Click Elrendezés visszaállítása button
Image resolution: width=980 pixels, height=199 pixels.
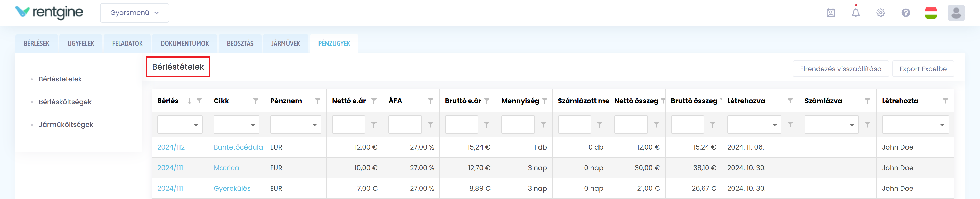coord(840,69)
